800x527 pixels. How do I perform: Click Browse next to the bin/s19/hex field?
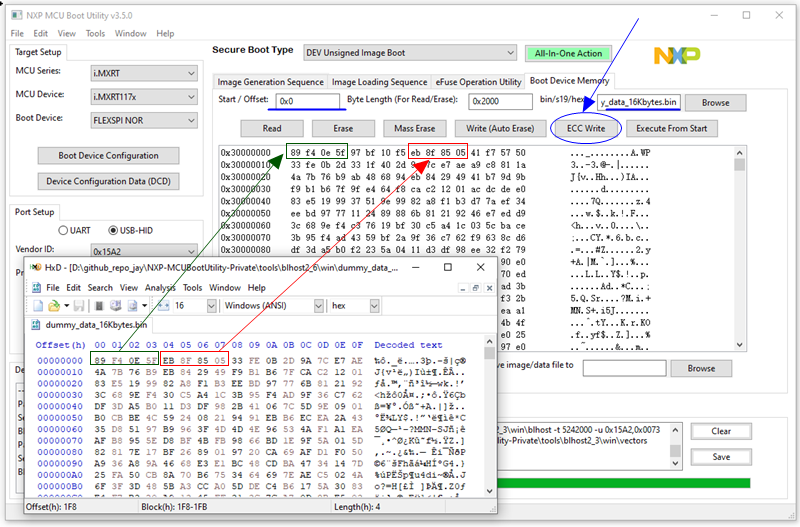point(715,103)
